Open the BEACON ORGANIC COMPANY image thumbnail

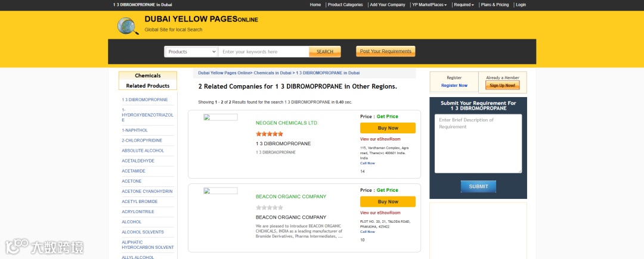tap(221, 191)
